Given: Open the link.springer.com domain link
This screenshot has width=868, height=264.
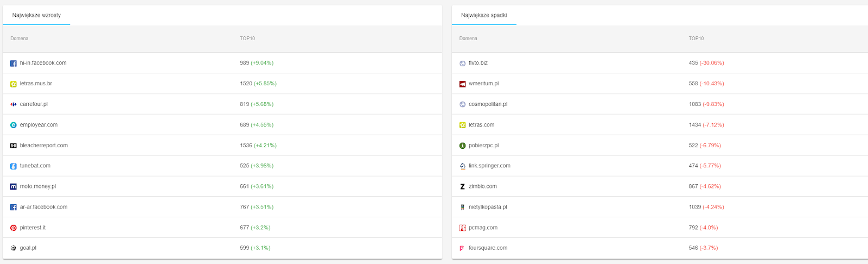Looking at the screenshot, I should pos(489,166).
